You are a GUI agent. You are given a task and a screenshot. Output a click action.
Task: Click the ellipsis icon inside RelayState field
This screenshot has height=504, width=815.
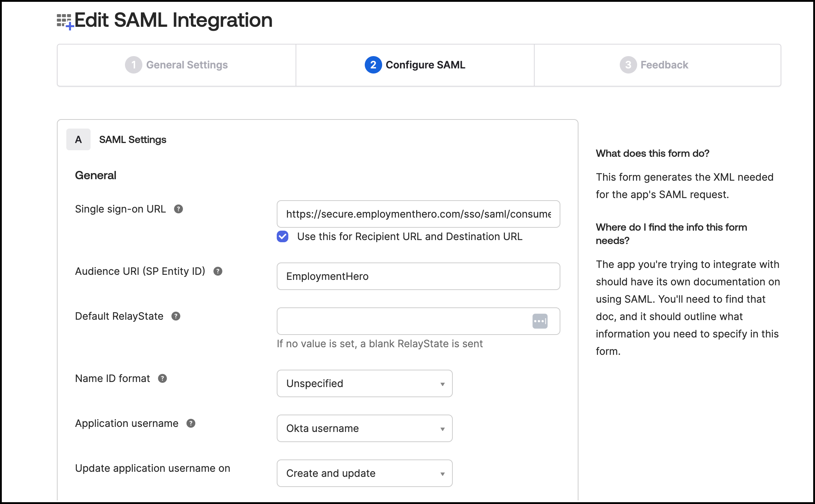pos(539,321)
